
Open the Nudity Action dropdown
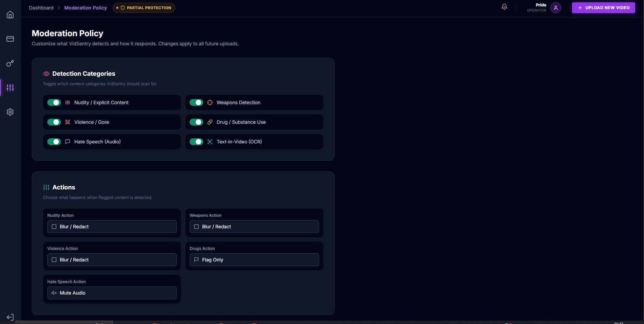point(112,227)
